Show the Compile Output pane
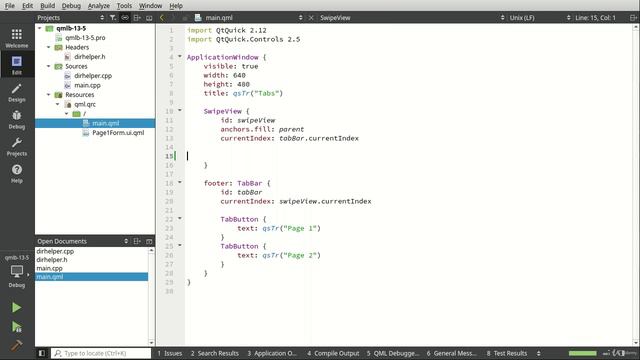Screen dimensions: 640x360 333,353
